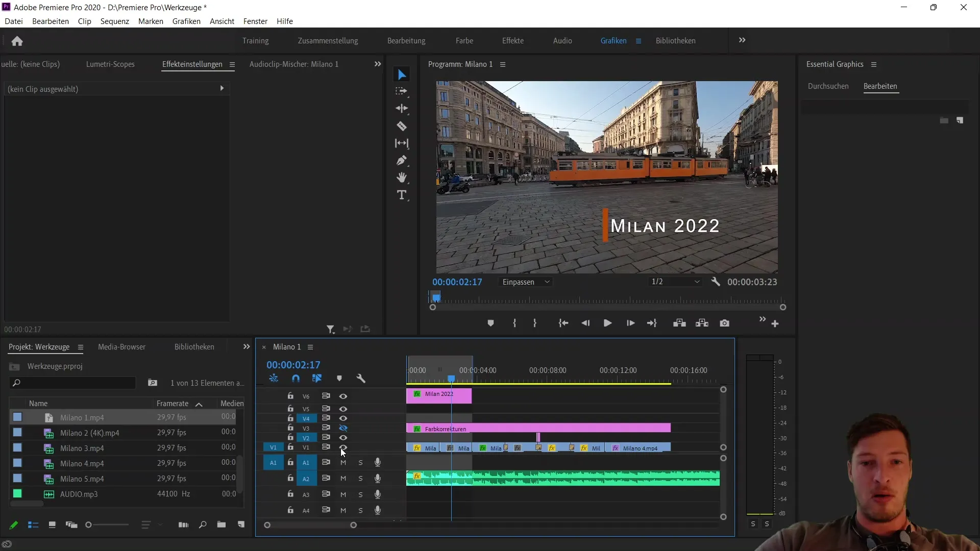Expand source panel tabs overflow

click(x=378, y=64)
